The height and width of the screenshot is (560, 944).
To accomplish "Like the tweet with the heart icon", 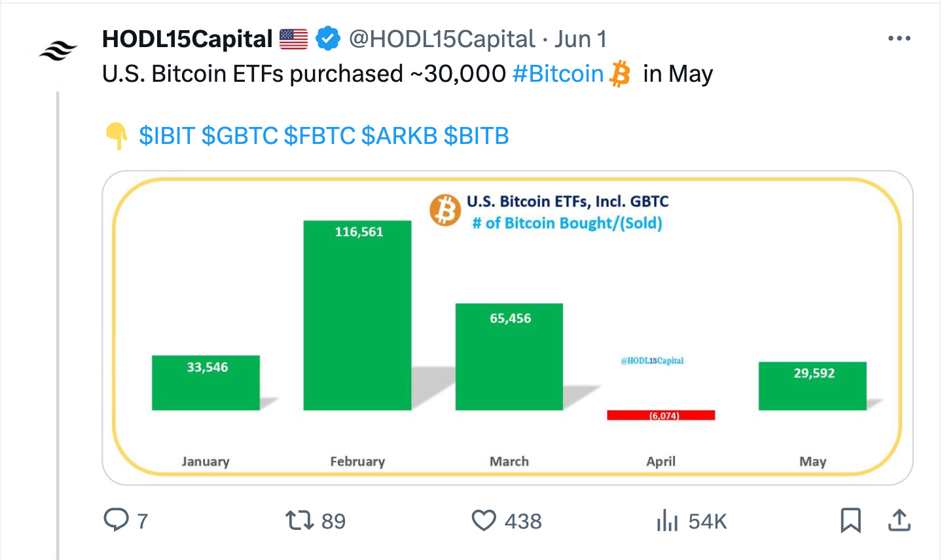I will [x=484, y=521].
